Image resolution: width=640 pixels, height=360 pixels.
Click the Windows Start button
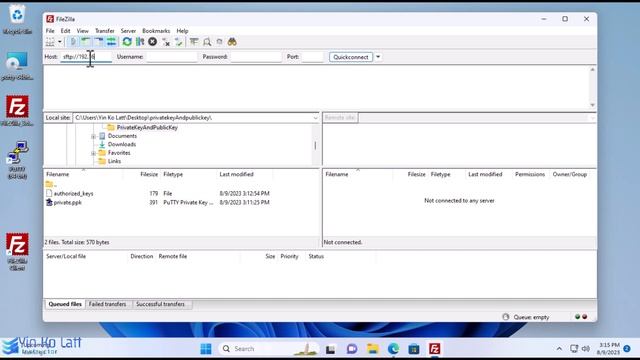[x=206, y=349]
